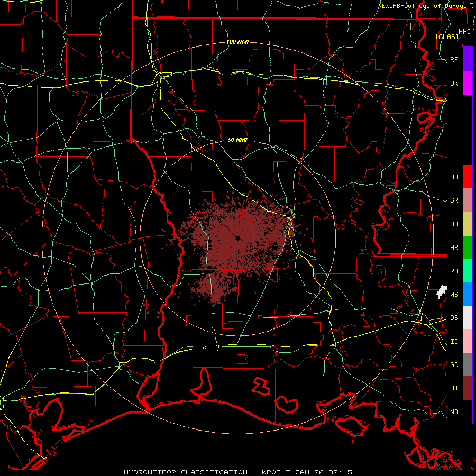The height and width of the screenshot is (476, 476).
Task: Click the GC legend label
Action: 454,365
